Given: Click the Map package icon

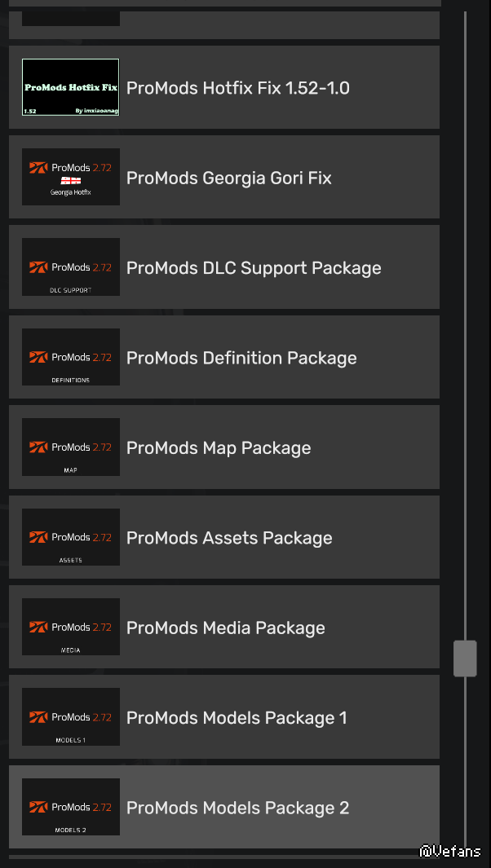Looking at the screenshot, I should point(70,447).
